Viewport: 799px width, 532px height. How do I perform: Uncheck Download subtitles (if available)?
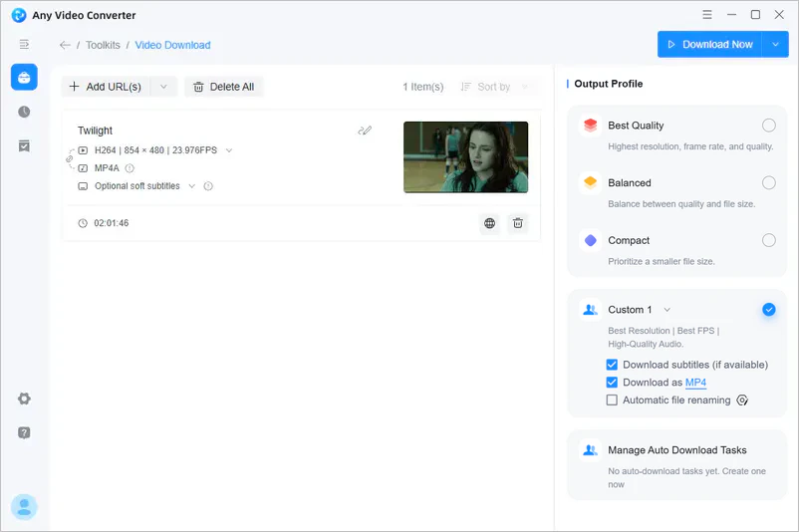tap(612, 365)
